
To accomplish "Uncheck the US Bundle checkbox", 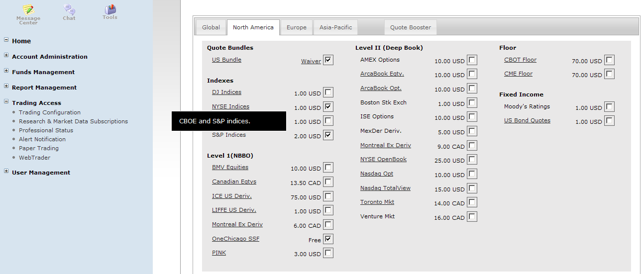I will click(x=328, y=60).
